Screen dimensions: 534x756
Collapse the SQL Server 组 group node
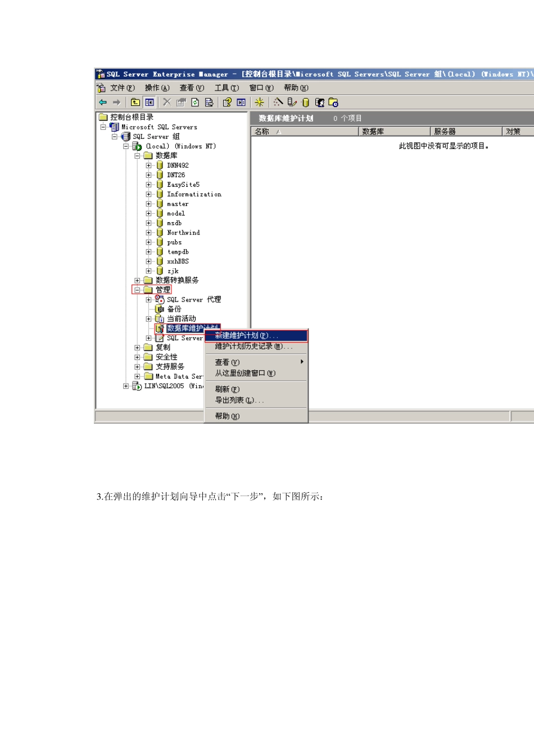(x=115, y=137)
